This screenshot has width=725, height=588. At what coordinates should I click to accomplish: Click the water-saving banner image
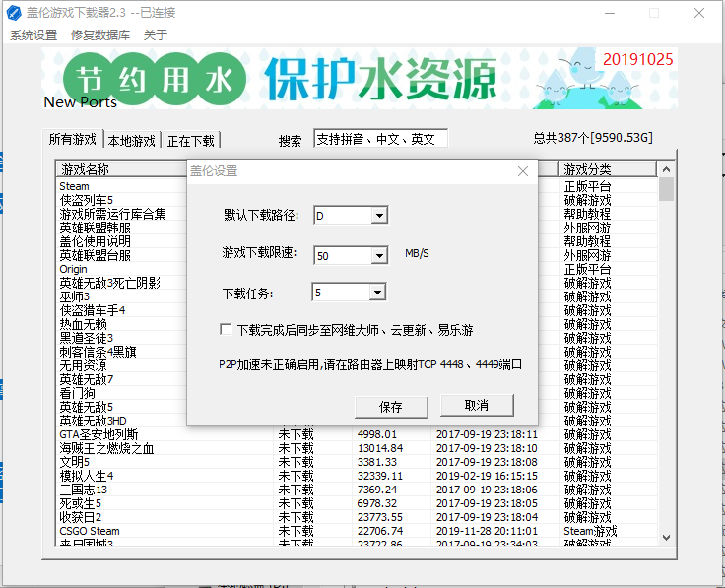click(x=360, y=78)
